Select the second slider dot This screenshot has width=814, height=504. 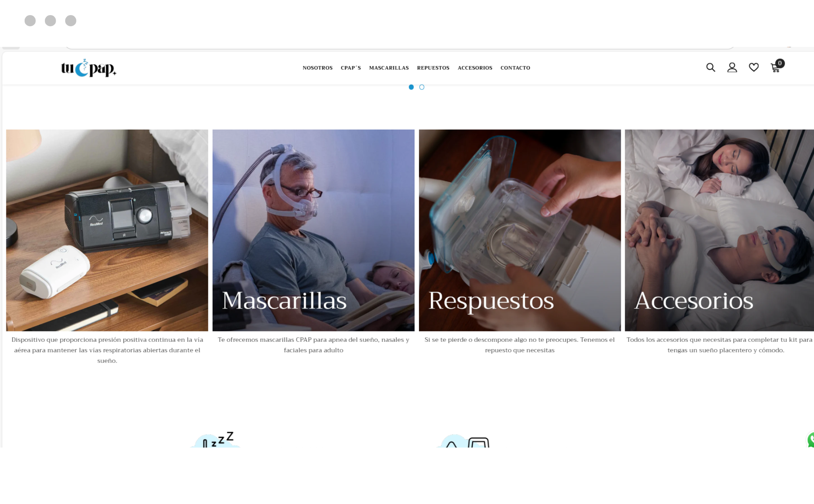click(422, 87)
